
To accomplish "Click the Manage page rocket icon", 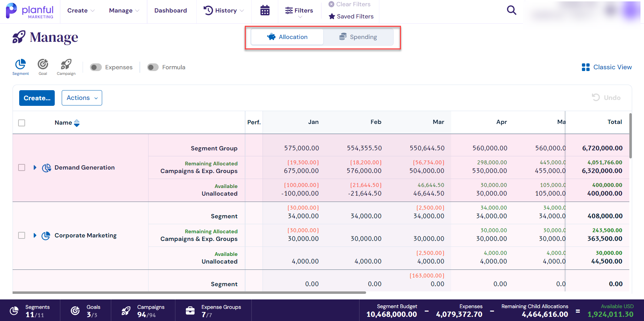I will tap(19, 37).
